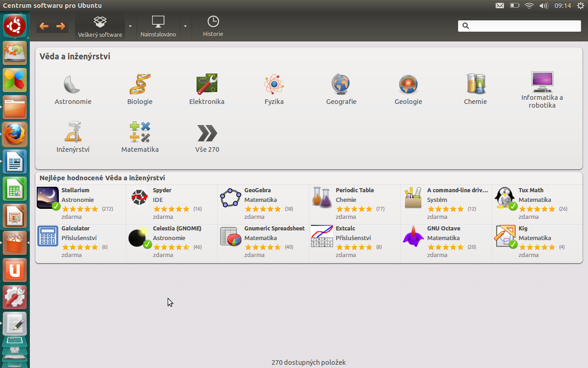Screen dimensions: 588x368
Task: Click the GeoGebra title text
Action: pos(258,190)
